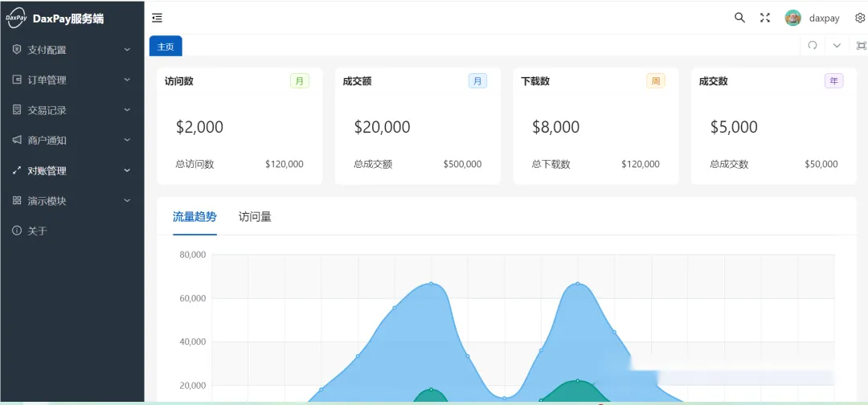Click the info icon beside 关于
This screenshot has height=405, width=868.
tap(17, 231)
